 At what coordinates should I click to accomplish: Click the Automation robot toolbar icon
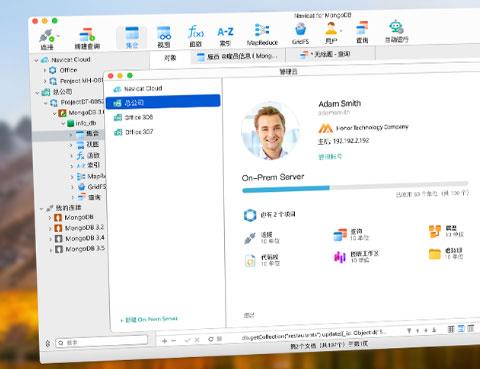tap(396, 27)
